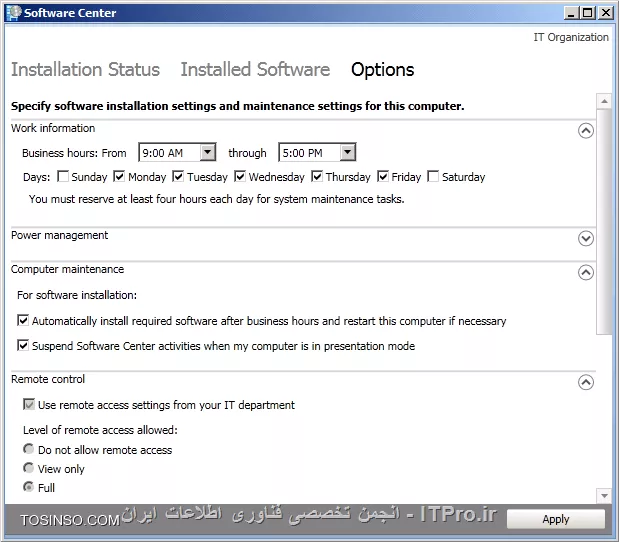Viewport: 619px width, 542px height.
Task: Switch to the Installation Status tab
Action: 85,69
